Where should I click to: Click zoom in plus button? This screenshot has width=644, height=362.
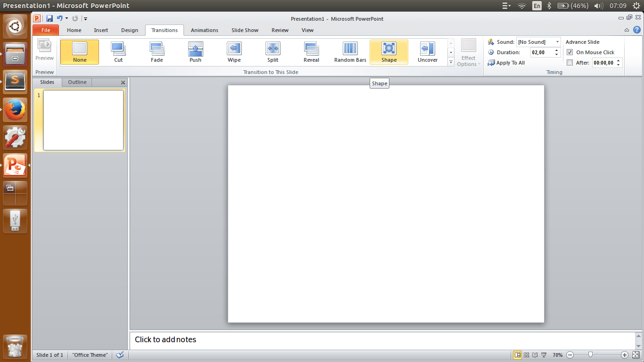[625, 355]
